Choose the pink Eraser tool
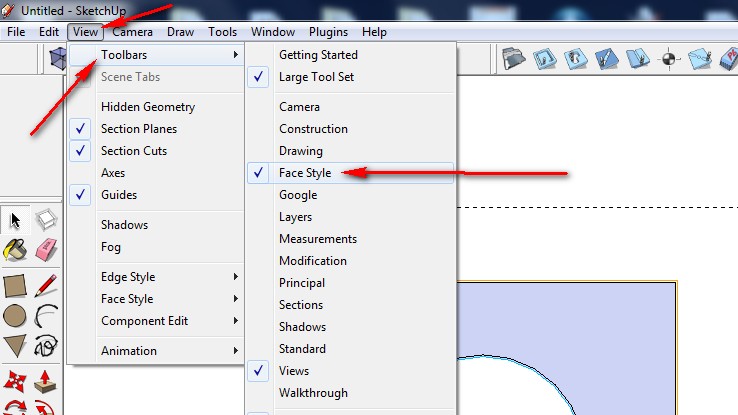The image size is (738, 415). (46, 250)
